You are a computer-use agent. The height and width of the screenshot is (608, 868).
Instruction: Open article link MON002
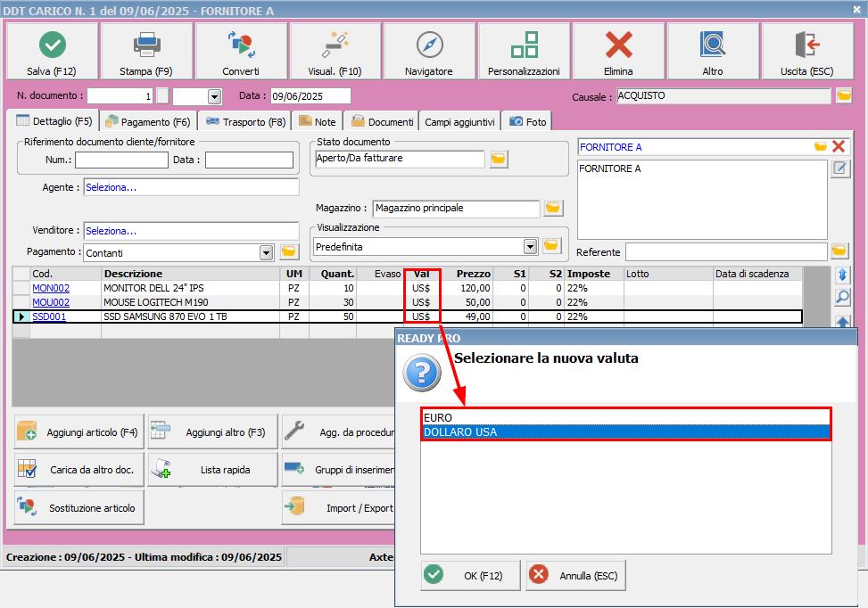coord(51,288)
